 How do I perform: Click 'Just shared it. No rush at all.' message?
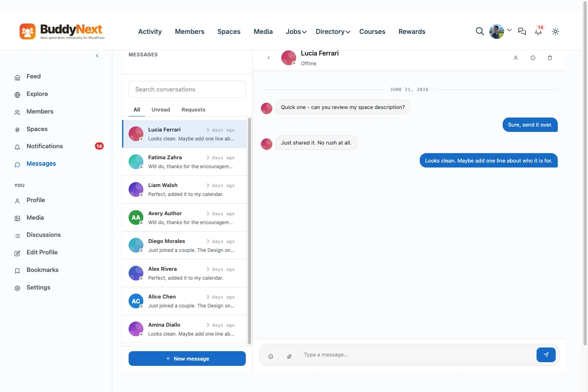(x=316, y=143)
